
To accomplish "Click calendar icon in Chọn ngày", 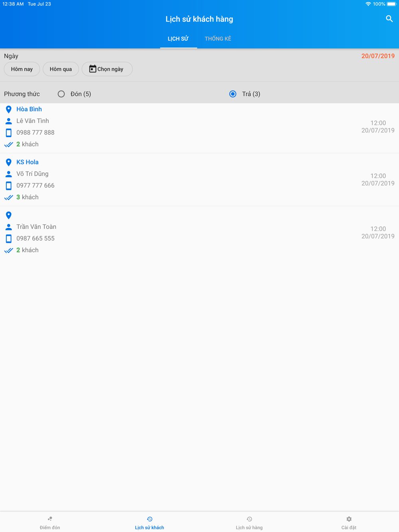I will (x=93, y=69).
